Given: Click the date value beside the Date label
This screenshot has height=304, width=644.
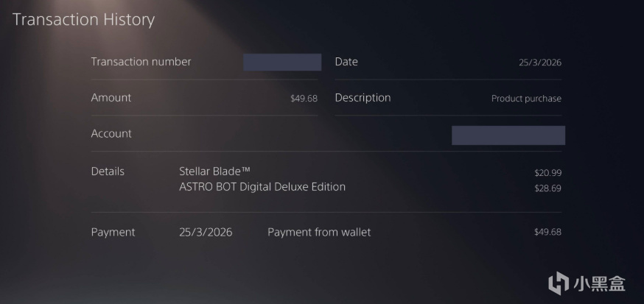Looking at the screenshot, I should click(x=539, y=63).
